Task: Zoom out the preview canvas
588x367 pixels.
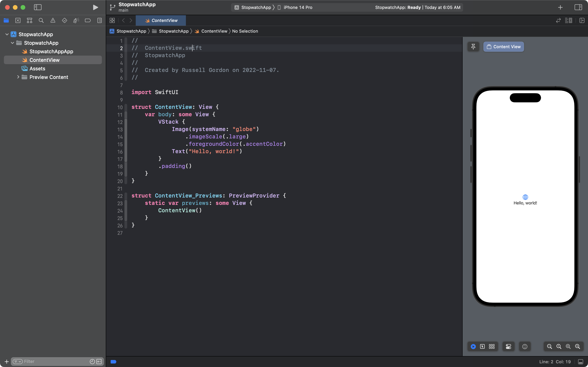Action: (x=549, y=346)
